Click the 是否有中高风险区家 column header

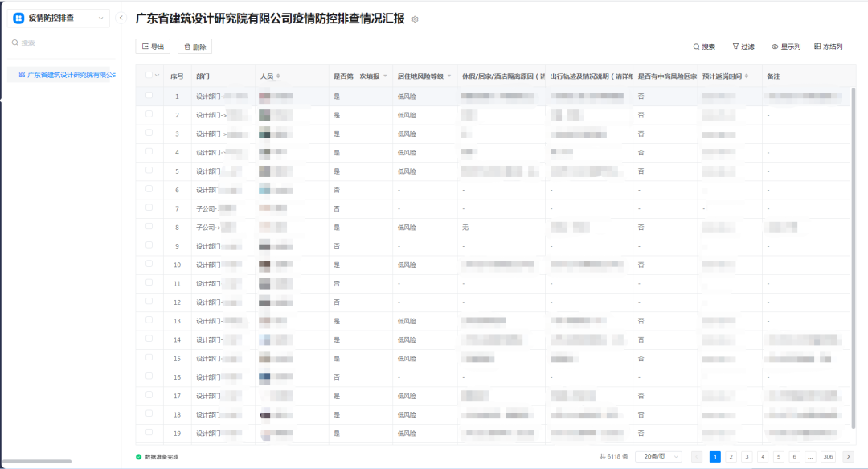click(667, 76)
